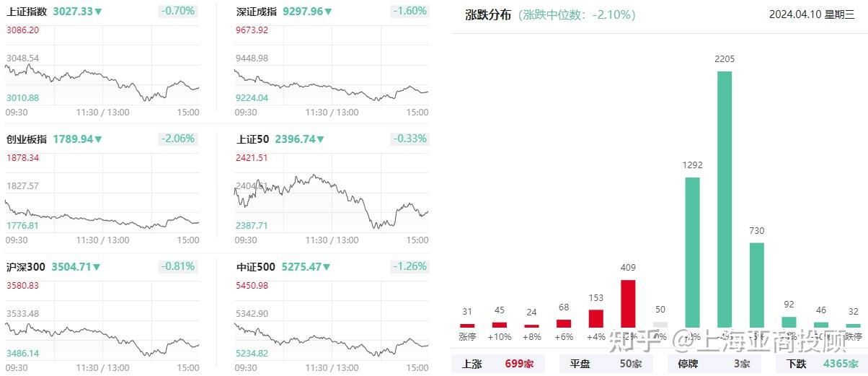Click the red bar labeled 409

628,303
